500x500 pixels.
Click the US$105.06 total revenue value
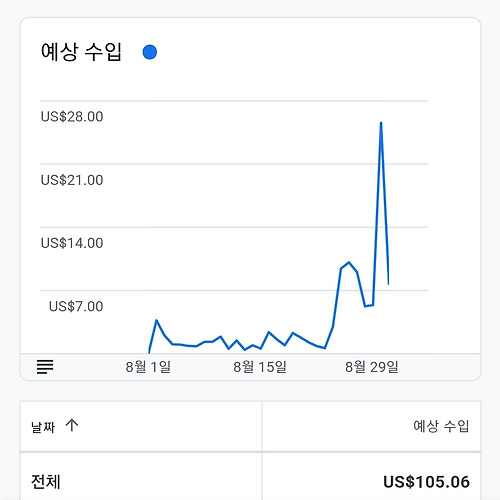coord(426,482)
